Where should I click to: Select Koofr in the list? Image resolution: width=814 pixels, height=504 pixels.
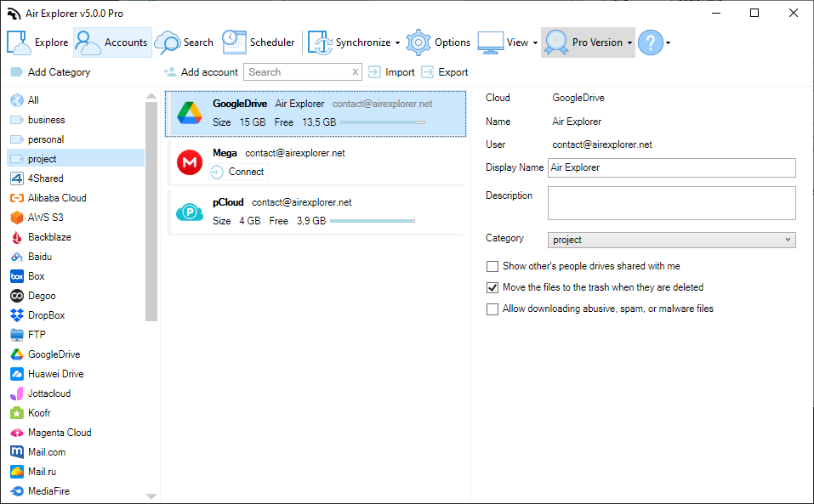(76, 413)
